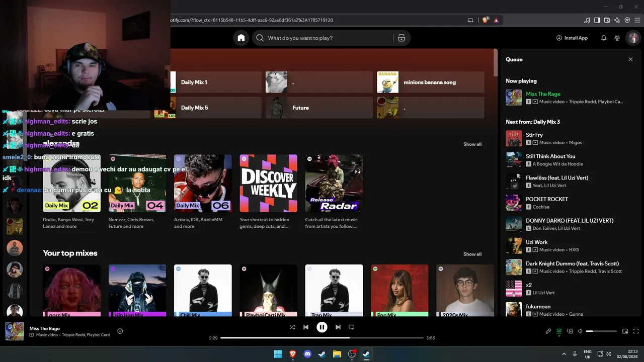Select x2 by Lil Uzi Vert in queue
The image size is (644, 362).
569,289
